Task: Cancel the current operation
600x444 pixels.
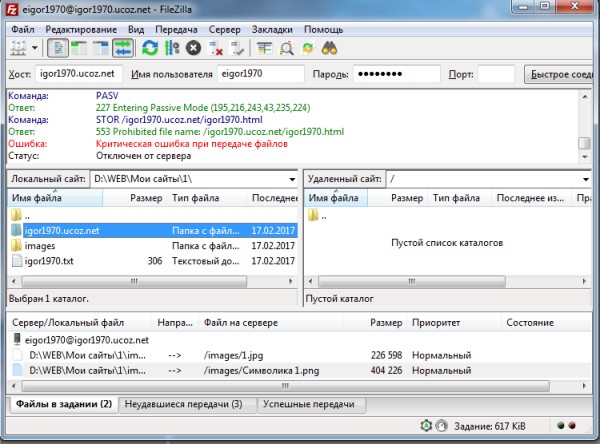Action: (x=193, y=48)
